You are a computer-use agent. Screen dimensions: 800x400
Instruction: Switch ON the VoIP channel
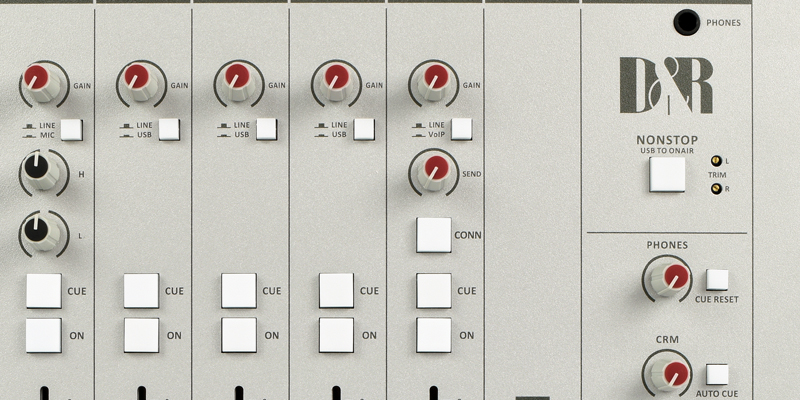tap(434, 335)
